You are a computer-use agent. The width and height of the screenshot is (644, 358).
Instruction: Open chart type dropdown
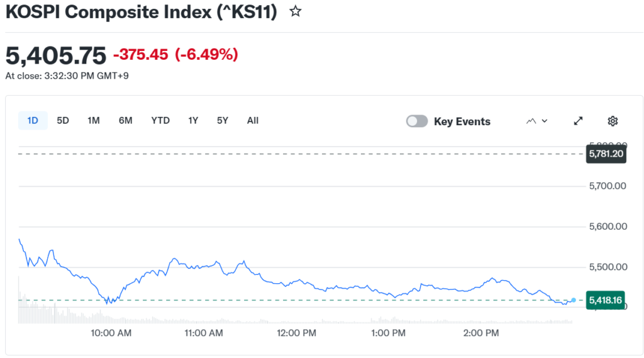(x=536, y=121)
